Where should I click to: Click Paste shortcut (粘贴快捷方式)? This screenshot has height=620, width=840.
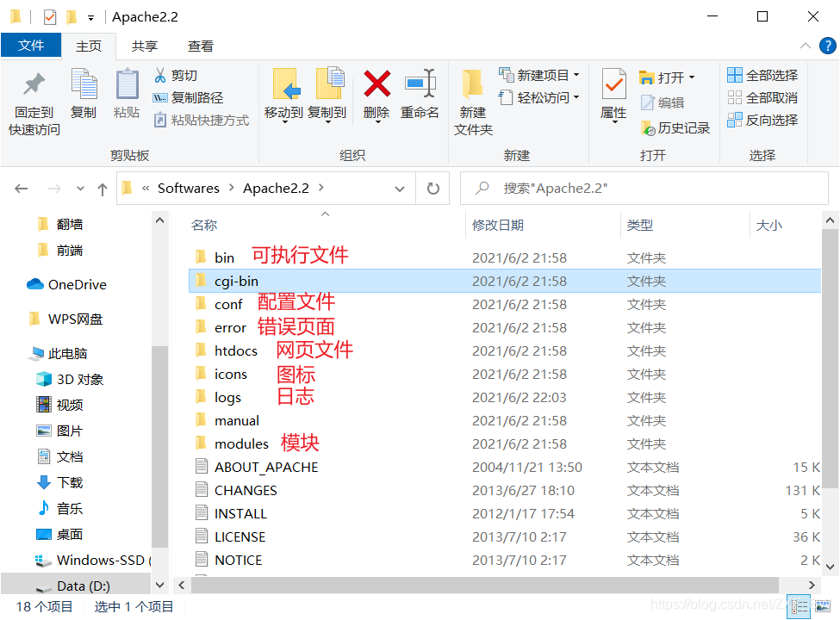pos(202,120)
